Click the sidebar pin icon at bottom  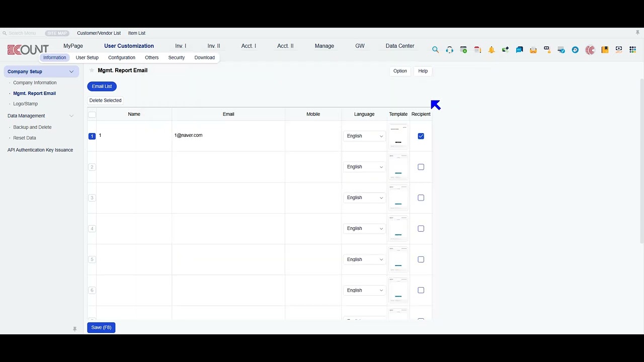[x=74, y=329]
